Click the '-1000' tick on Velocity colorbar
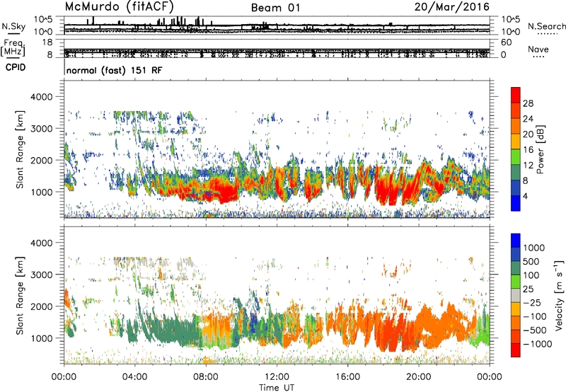The width and height of the screenshot is (566, 392). pos(538,344)
